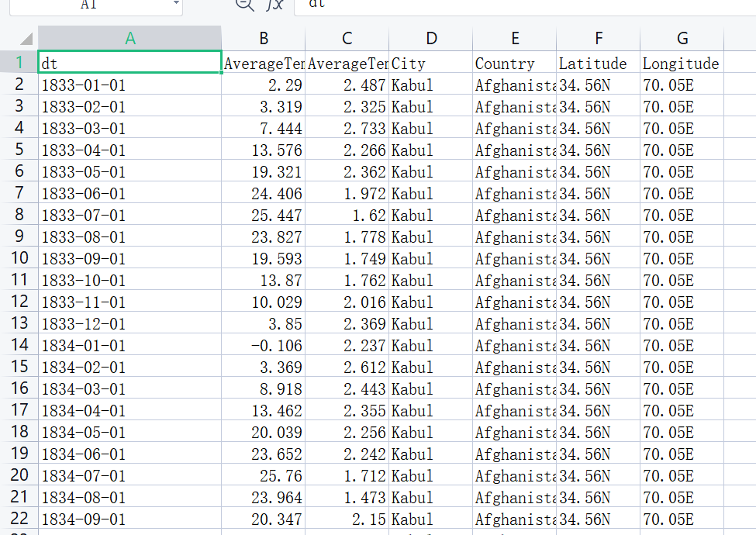Click uncertainty value '2.612'
756x535 pixels.
347,367
